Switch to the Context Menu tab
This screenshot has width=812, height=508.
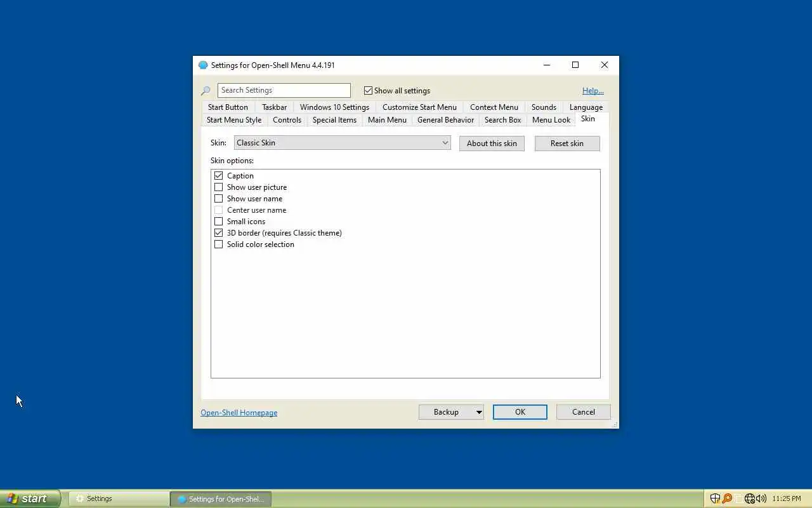pos(494,107)
